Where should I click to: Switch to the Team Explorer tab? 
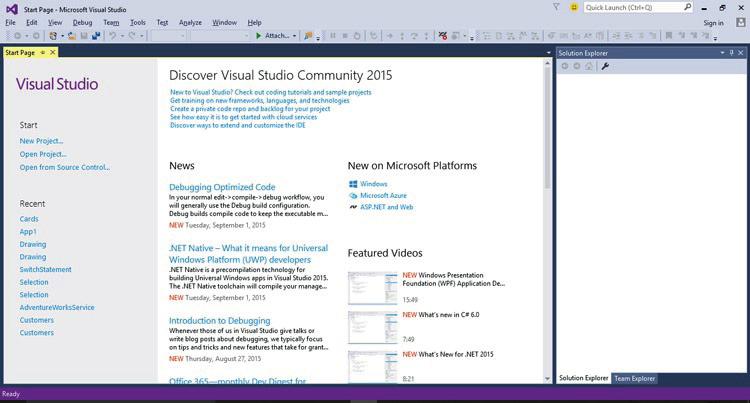coord(634,378)
